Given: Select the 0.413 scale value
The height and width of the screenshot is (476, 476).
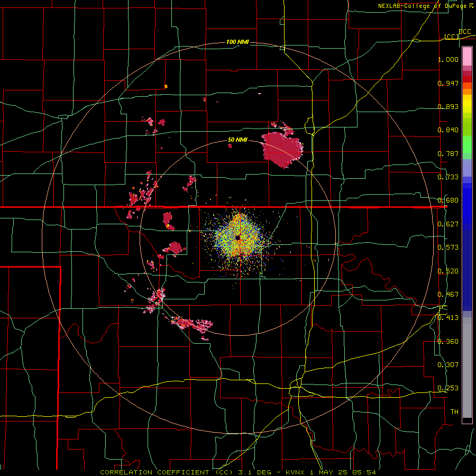Looking at the screenshot, I should pyautogui.click(x=448, y=318).
